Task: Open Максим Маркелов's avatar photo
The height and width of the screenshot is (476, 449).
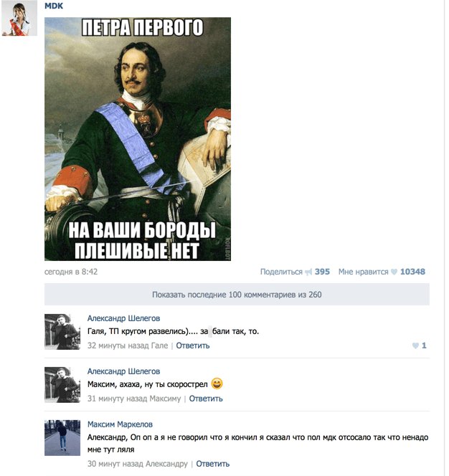Action: pos(62,438)
